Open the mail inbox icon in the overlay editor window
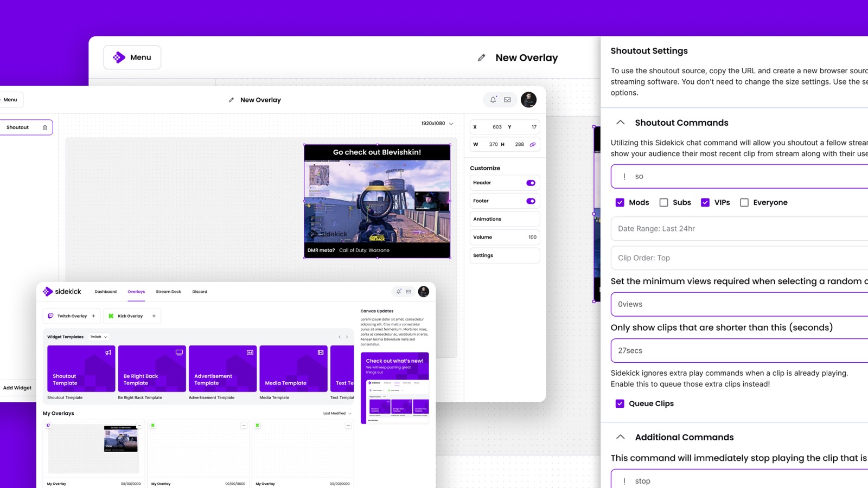 pos(507,100)
